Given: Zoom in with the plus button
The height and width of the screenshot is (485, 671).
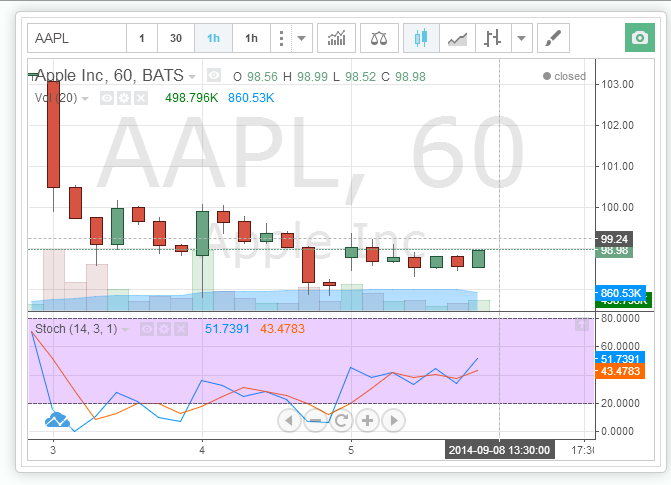Looking at the screenshot, I should [x=368, y=420].
